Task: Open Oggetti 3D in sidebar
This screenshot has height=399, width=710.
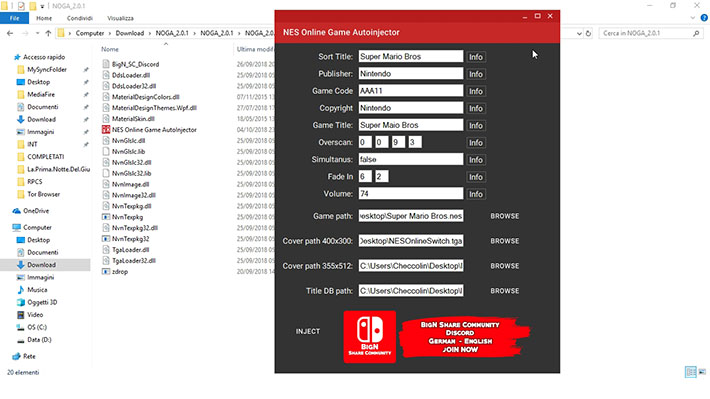Action: [x=42, y=302]
